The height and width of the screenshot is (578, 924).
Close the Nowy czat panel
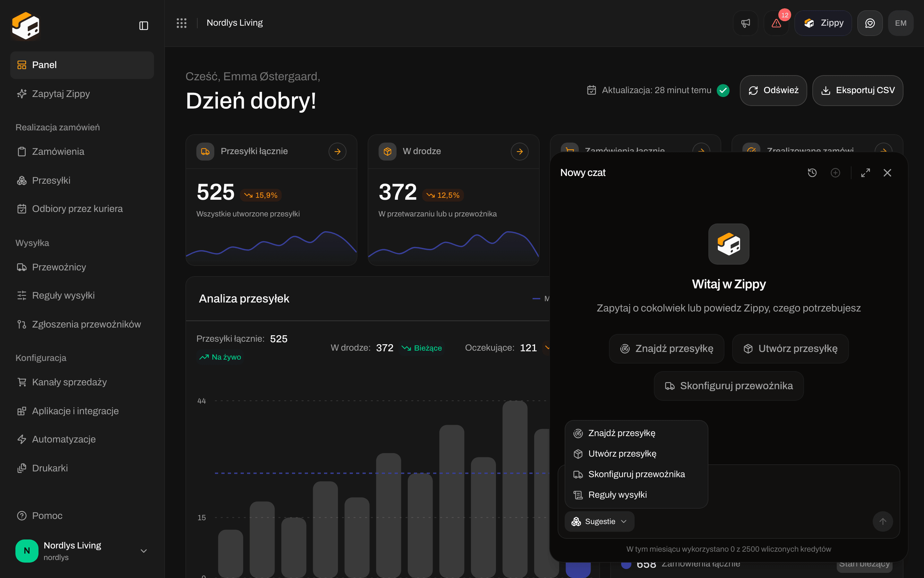[x=887, y=173]
